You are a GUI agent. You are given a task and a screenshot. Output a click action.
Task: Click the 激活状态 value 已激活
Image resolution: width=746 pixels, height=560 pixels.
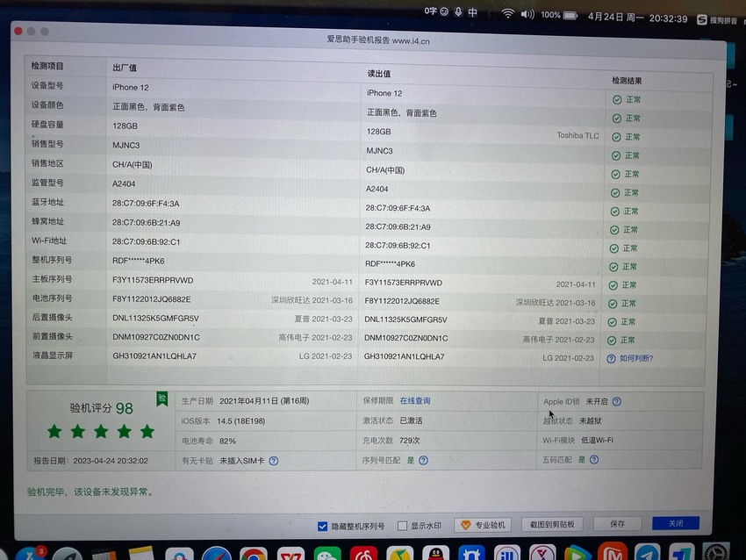[411, 420]
